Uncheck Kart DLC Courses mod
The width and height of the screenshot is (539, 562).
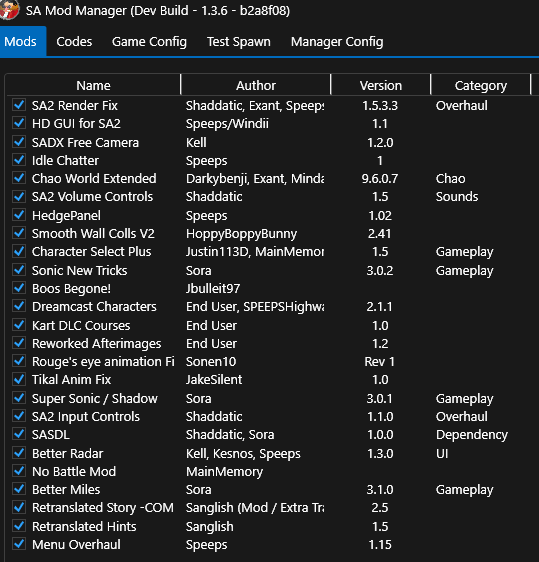(19, 325)
